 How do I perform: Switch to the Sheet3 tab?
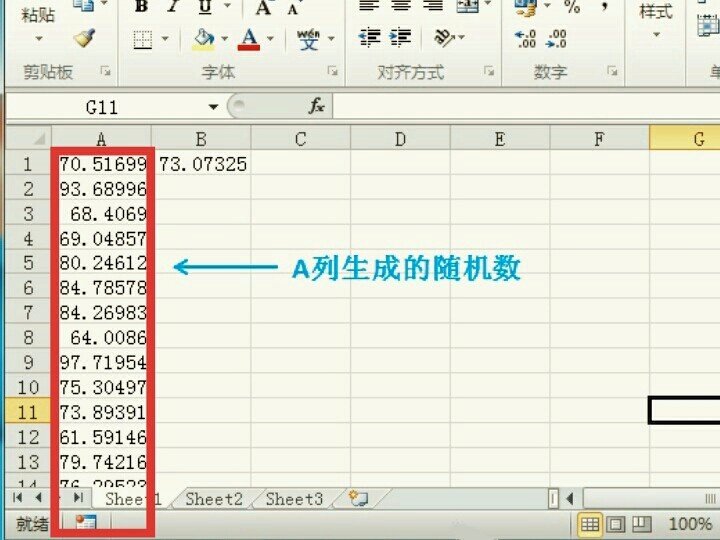294,499
